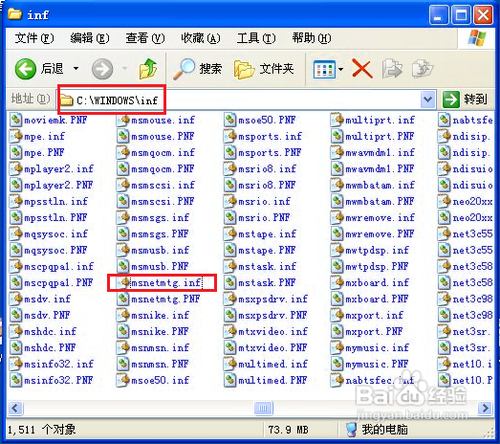This screenshot has width=500, height=444.
Task: Select the msmouse.inf file icon
Action: [x=123, y=120]
